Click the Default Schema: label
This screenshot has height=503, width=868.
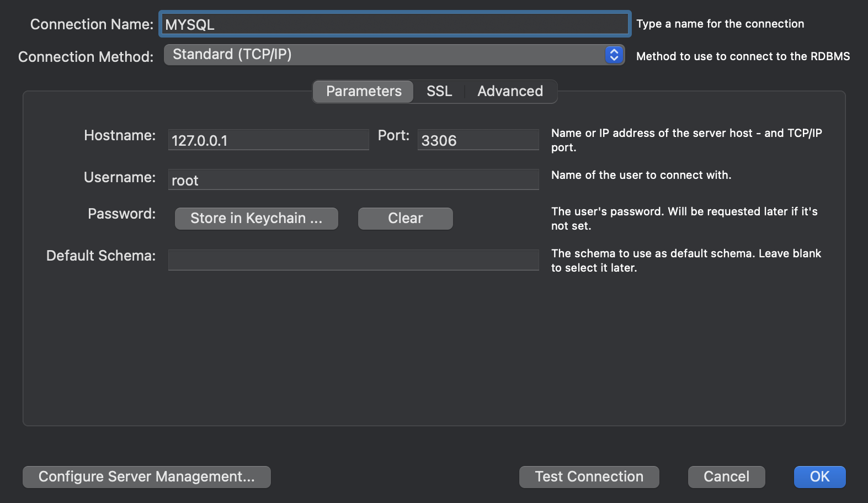[x=101, y=256]
